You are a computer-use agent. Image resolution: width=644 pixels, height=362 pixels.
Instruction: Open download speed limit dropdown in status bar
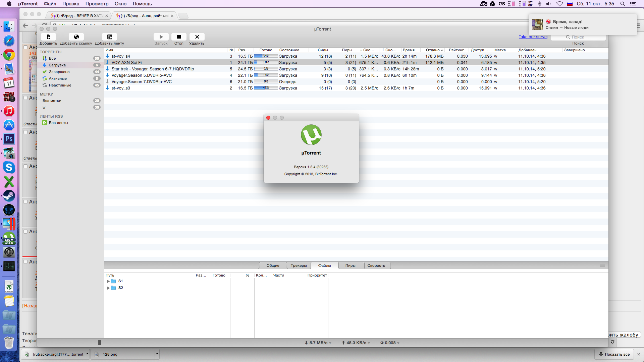pyautogui.click(x=318, y=343)
